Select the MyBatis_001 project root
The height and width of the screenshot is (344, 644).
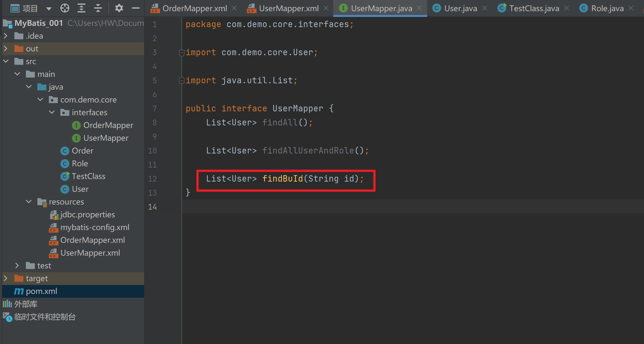[x=39, y=23]
